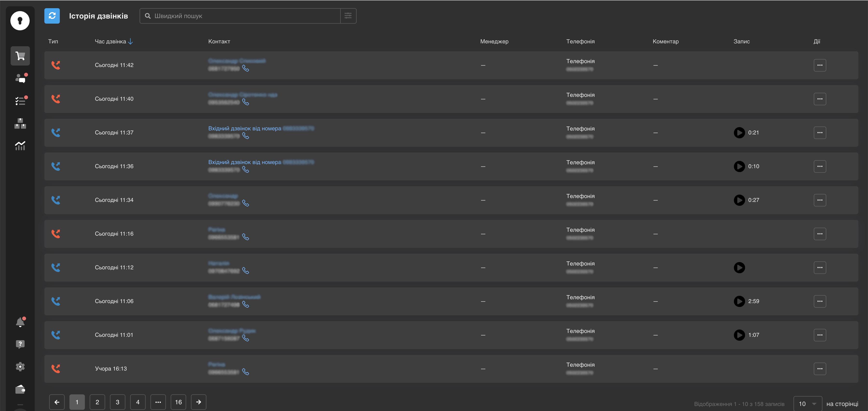This screenshot has width=868, height=411.
Task: Focus the Швидкий пошук search field
Action: click(246, 16)
